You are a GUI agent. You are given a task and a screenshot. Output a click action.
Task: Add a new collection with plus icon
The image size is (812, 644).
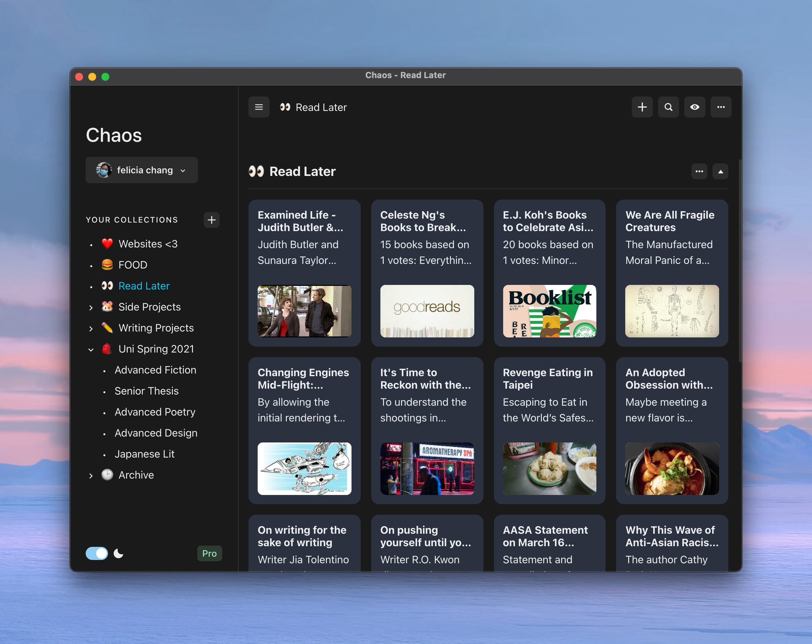[x=212, y=220]
